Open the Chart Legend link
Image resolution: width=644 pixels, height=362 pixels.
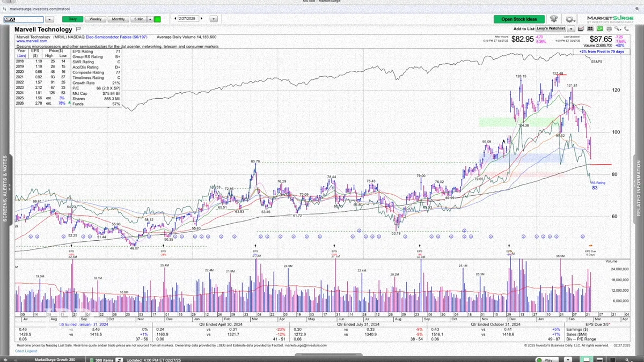click(x=25, y=351)
